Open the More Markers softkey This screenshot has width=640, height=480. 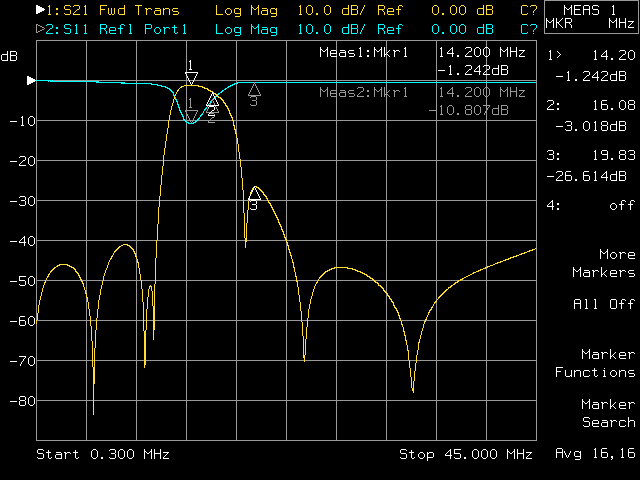(603, 263)
